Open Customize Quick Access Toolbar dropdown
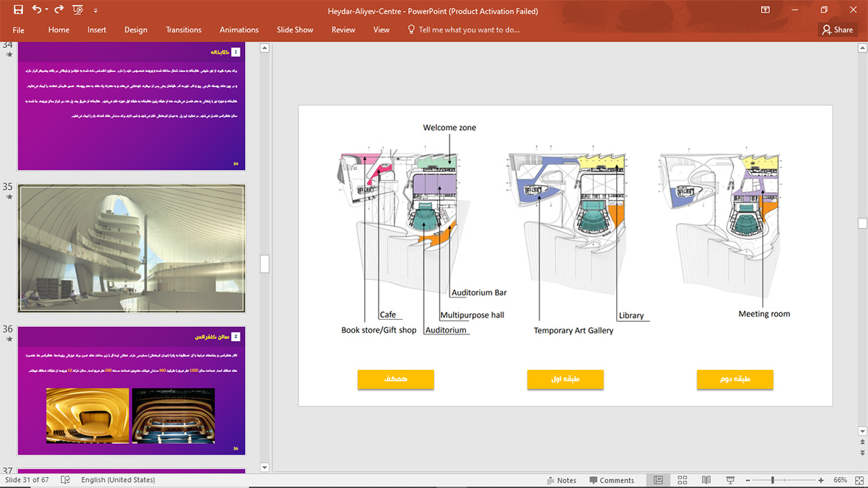868x488 pixels. click(x=95, y=10)
